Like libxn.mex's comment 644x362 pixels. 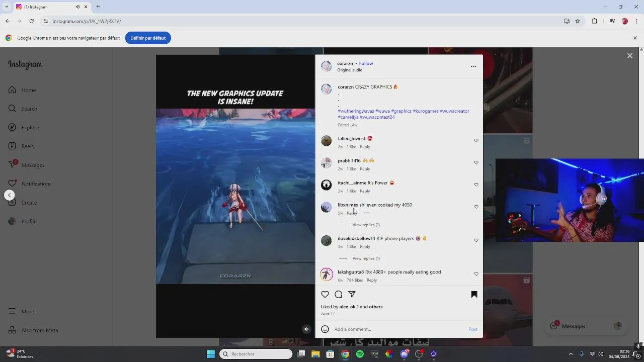pyautogui.click(x=476, y=207)
